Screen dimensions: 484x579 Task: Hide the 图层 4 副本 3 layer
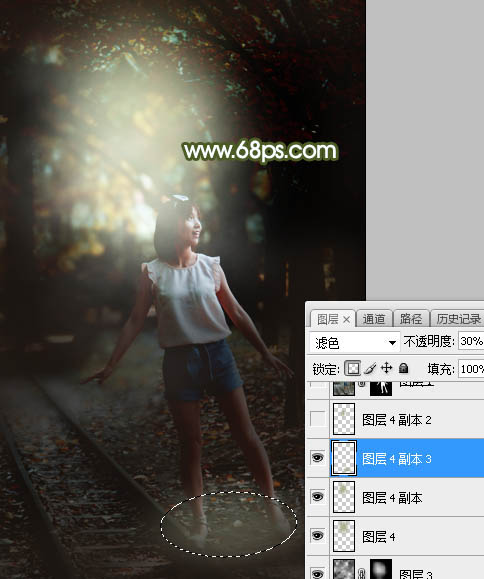(x=318, y=458)
